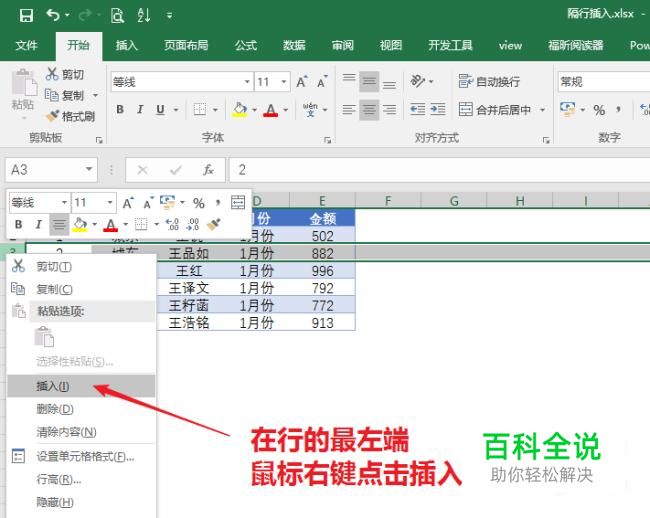The height and width of the screenshot is (518, 650).
Task: Click the text Orientation icon
Action: (418, 81)
